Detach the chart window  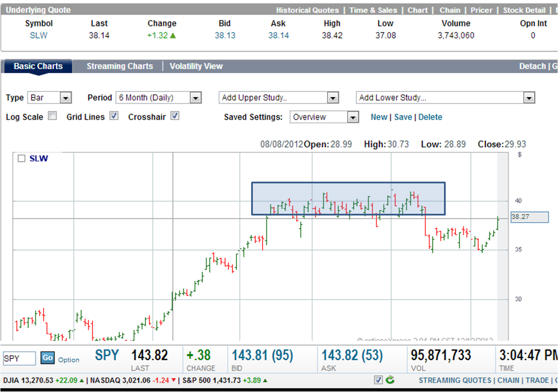click(x=532, y=66)
